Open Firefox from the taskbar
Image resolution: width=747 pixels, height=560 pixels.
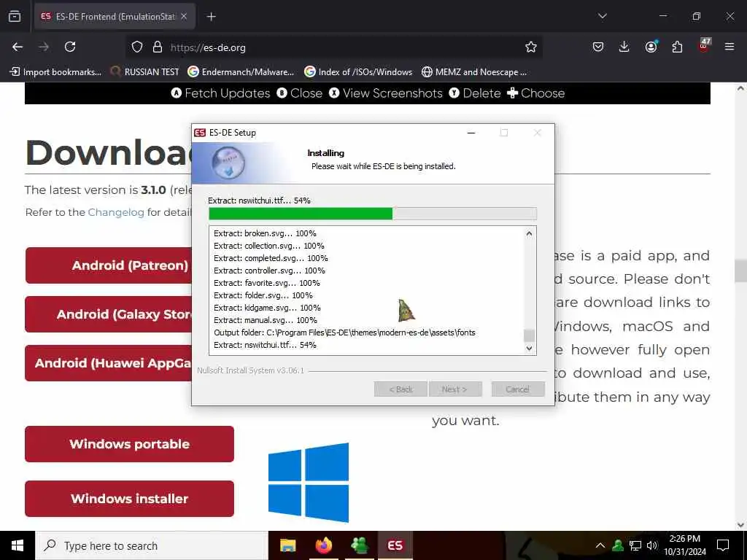click(323, 545)
